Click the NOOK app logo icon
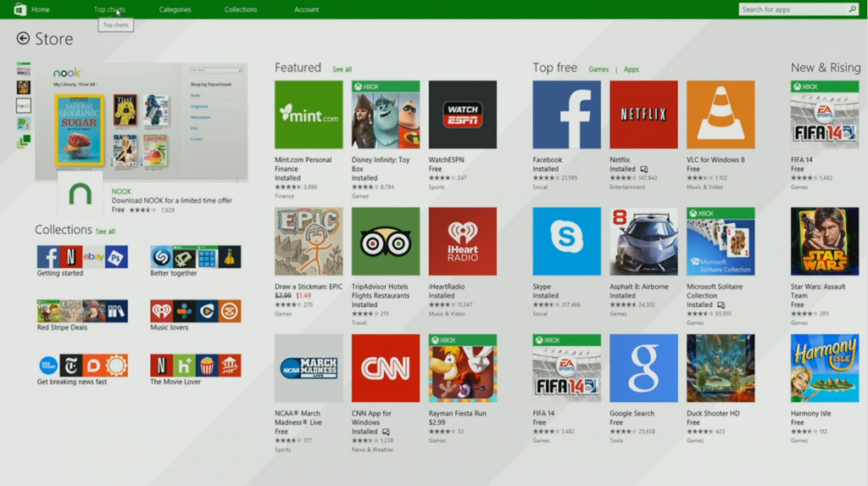 80,194
